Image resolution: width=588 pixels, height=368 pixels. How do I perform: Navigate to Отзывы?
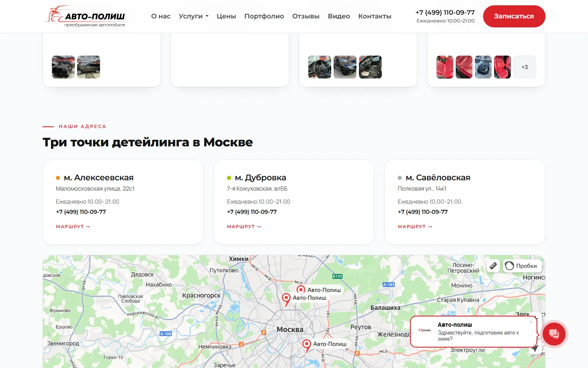coord(306,16)
